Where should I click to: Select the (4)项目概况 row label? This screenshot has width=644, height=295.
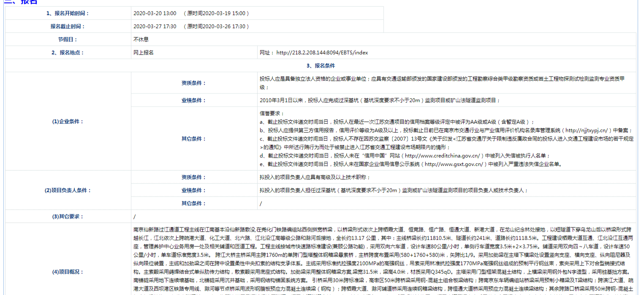(x=68, y=272)
